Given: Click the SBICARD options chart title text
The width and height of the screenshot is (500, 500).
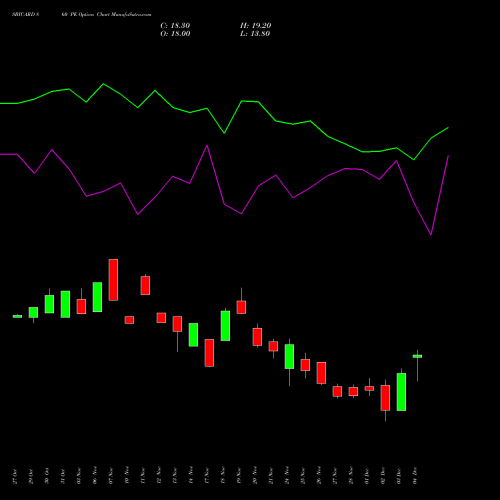Looking at the screenshot, I should click(81, 15).
